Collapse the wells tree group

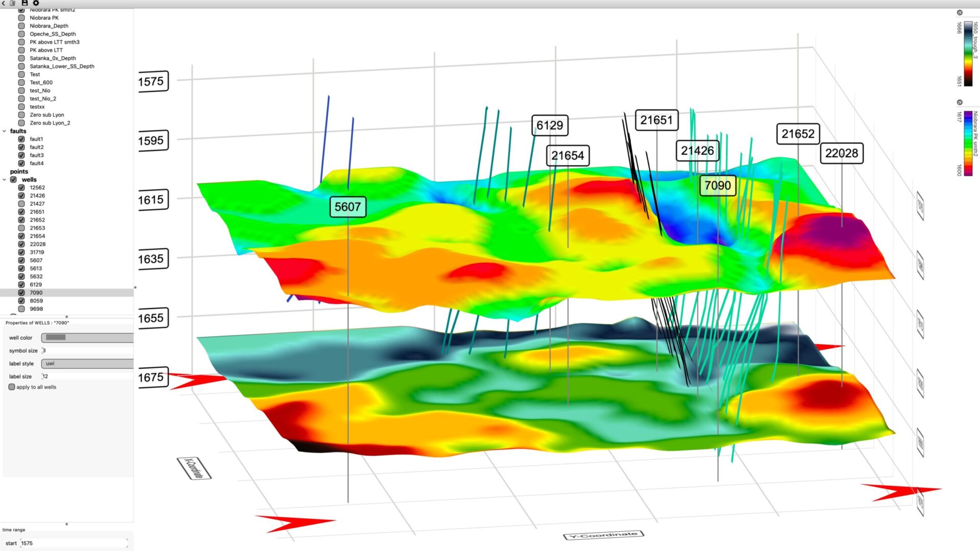5,180
